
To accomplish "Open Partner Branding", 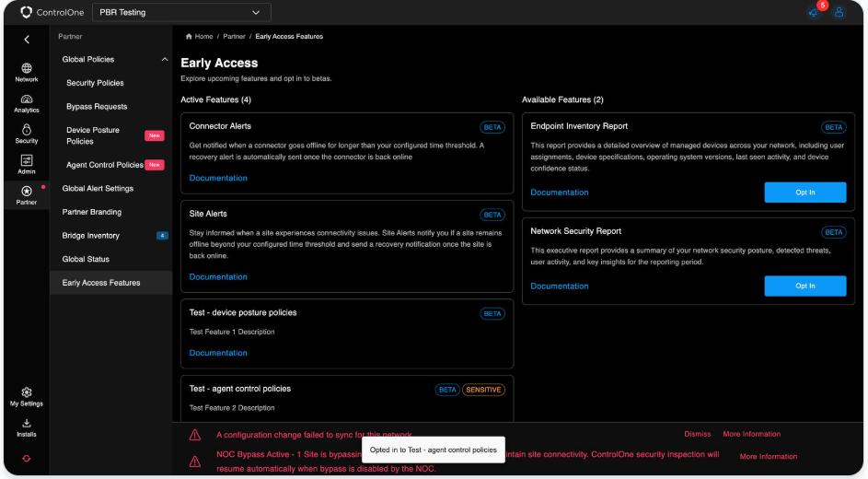I will 91,212.
